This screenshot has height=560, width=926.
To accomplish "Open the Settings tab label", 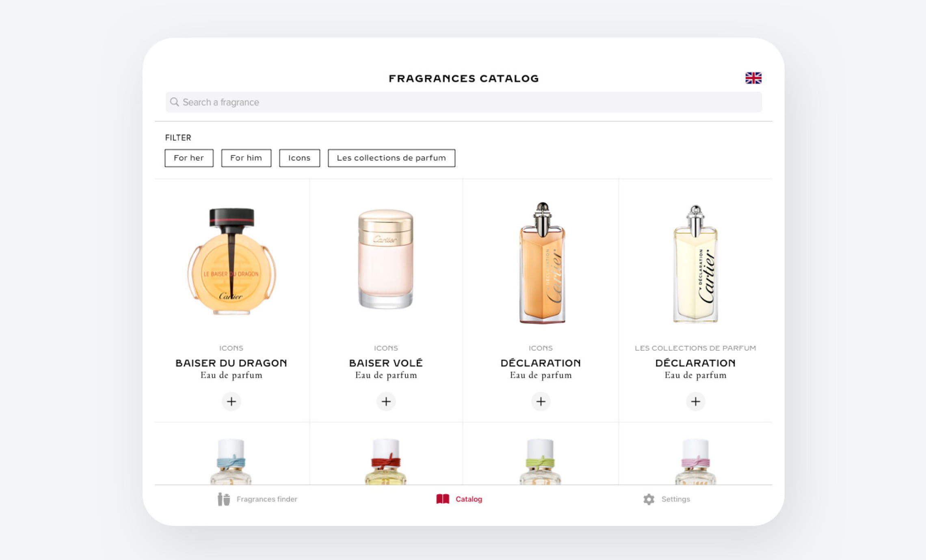I will pos(675,499).
